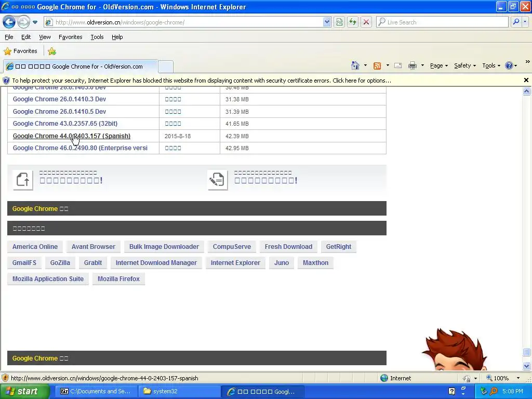Click the Internet security zone indicator
The width and height of the screenshot is (532, 399).
coord(395,378)
